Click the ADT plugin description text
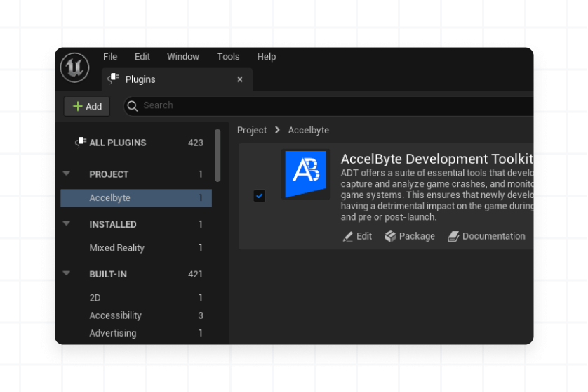This screenshot has width=588, height=392. (437, 195)
